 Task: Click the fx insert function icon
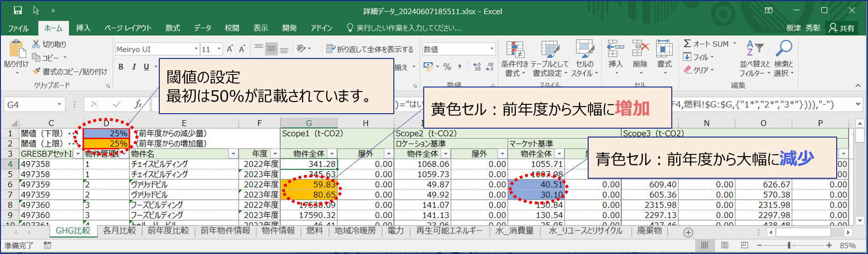(138, 104)
